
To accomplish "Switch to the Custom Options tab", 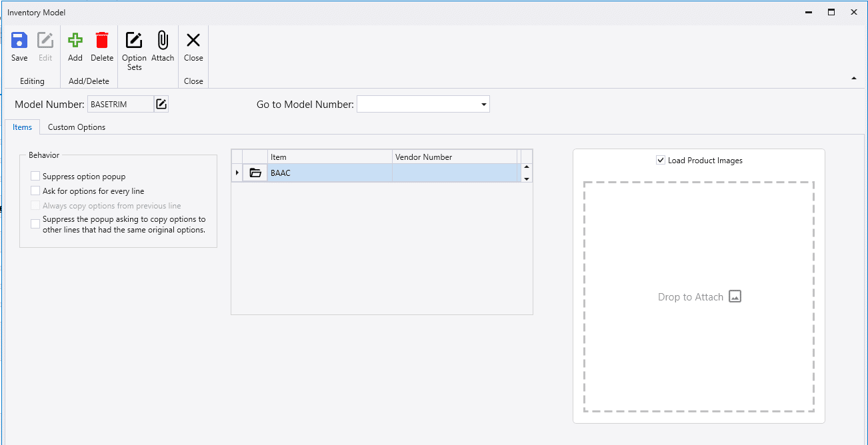I will tap(76, 127).
